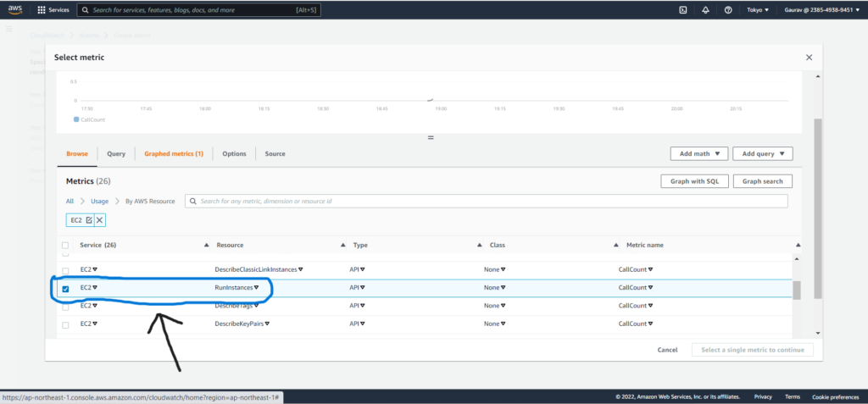868x404 pixels.
Task: Go to Usage breadcrumb link
Action: pos(100,202)
